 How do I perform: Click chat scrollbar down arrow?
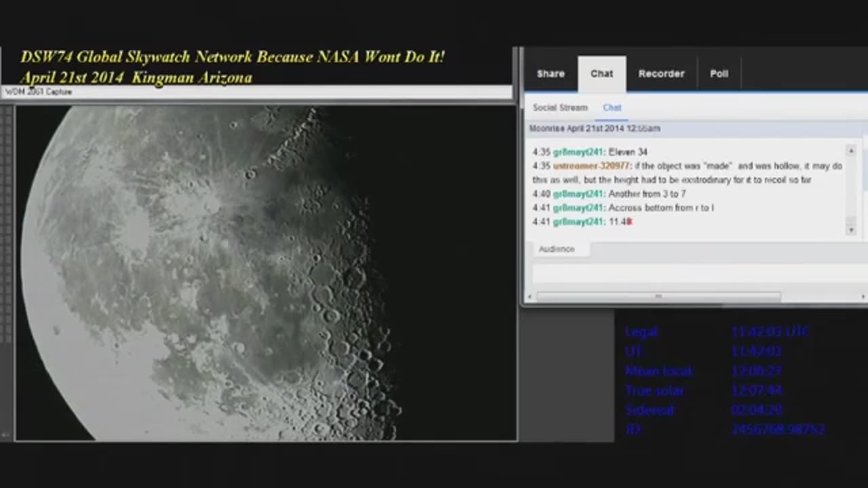click(x=852, y=230)
